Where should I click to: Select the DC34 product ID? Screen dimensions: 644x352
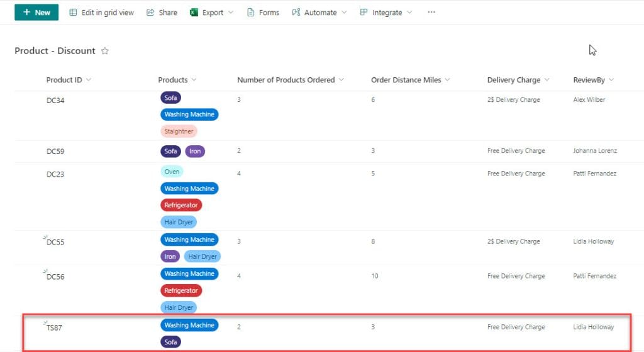point(55,101)
